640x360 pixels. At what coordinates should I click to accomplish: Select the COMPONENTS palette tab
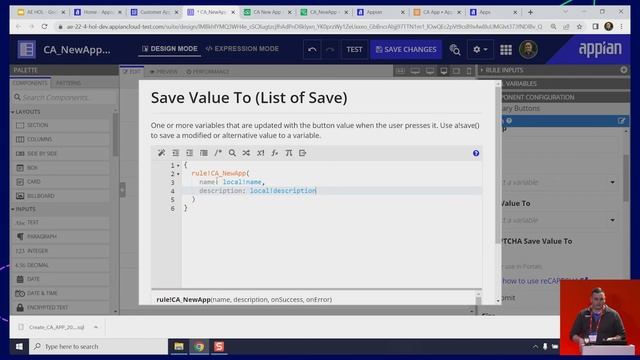coord(30,83)
